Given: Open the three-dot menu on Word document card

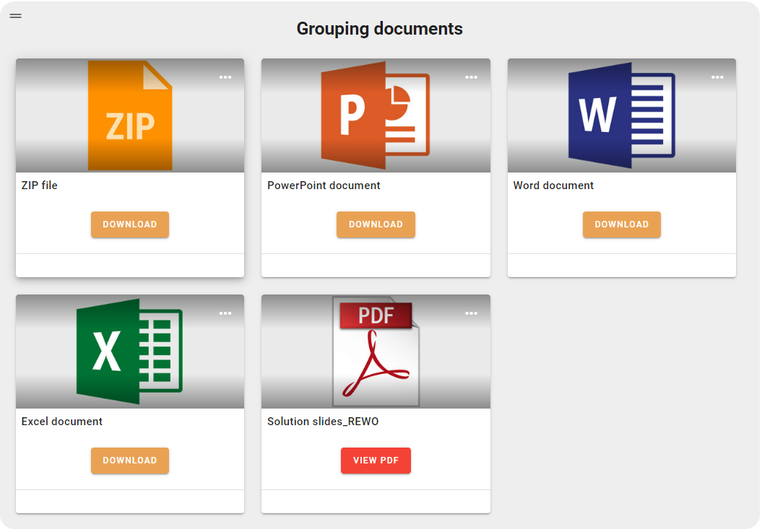Looking at the screenshot, I should tap(717, 77).
